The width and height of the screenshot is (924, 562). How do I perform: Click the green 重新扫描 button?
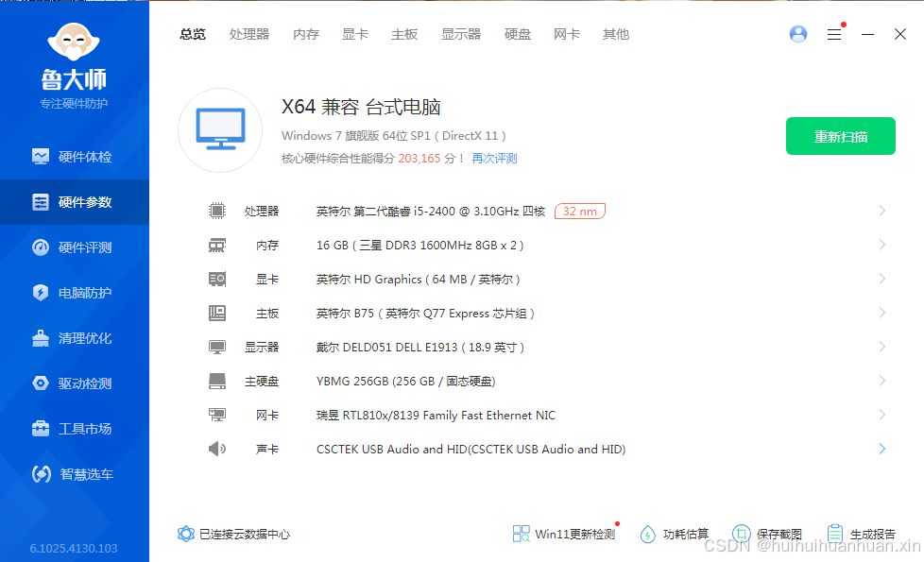(x=840, y=136)
